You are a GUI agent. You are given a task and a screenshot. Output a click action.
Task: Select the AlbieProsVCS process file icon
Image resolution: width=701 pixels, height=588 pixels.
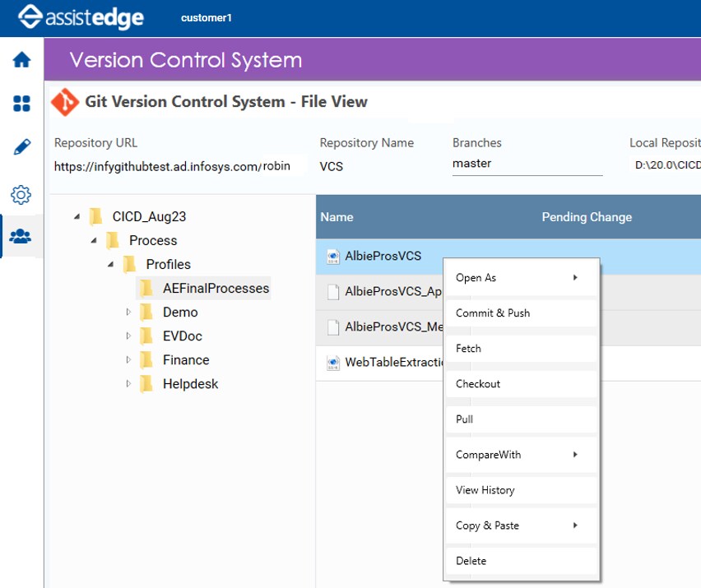click(333, 257)
